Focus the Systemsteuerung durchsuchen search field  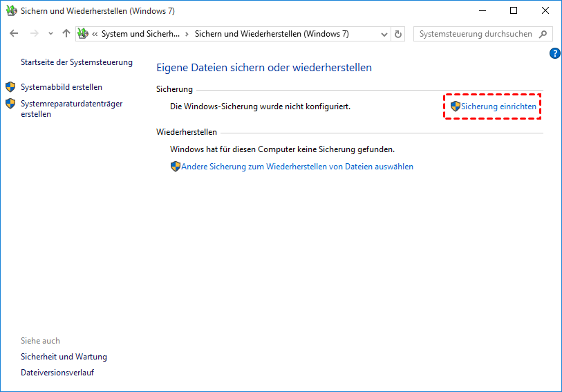coord(483,34)
